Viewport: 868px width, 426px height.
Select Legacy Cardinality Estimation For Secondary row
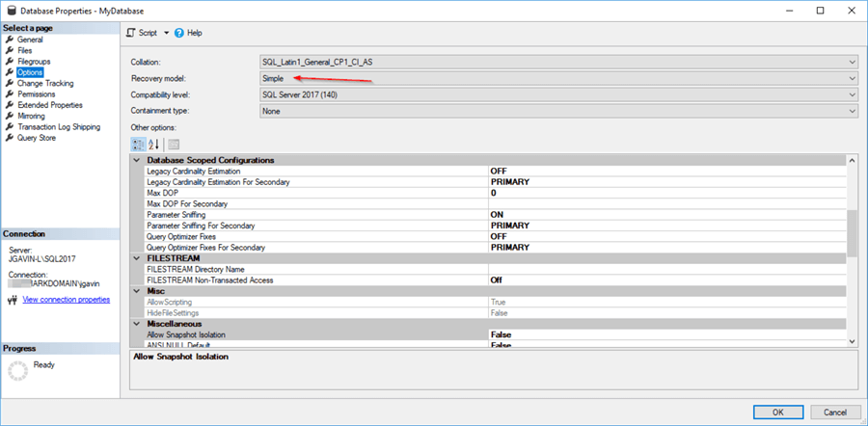[x=496, y=182]
